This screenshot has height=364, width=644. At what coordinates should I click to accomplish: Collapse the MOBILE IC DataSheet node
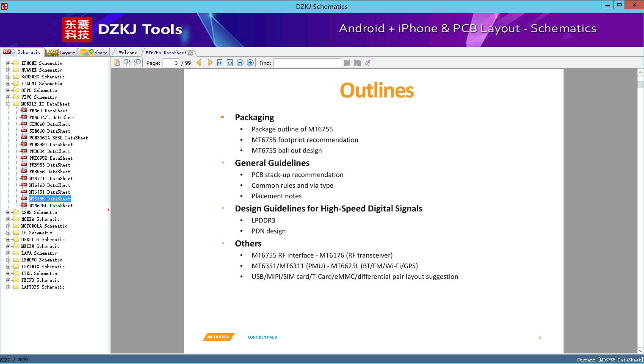[8, 104]
